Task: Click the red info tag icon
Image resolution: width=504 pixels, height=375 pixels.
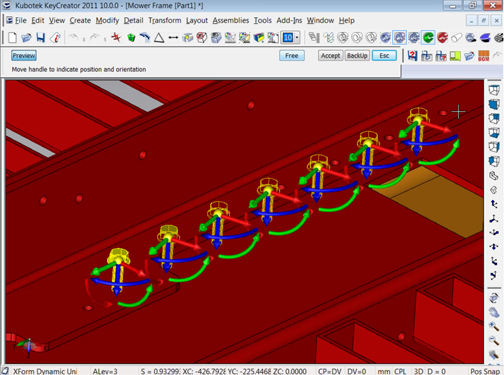Action: pos(55,38)
